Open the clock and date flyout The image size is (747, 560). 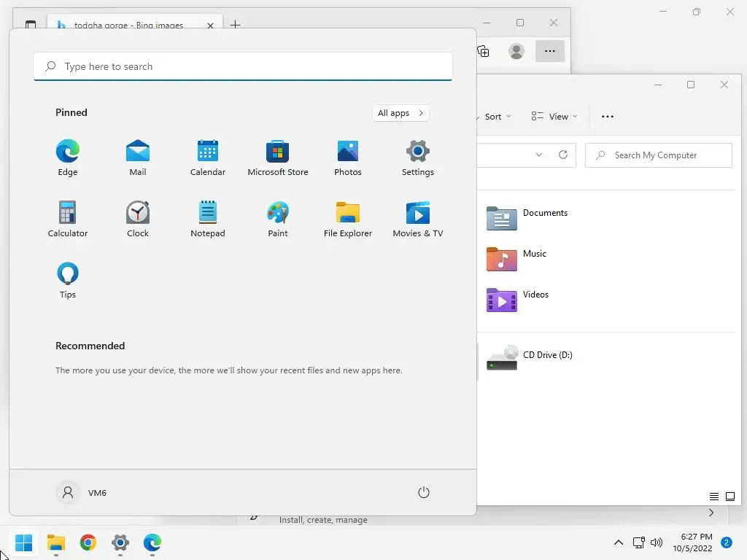pyautogui.click(x=693, y=542)
